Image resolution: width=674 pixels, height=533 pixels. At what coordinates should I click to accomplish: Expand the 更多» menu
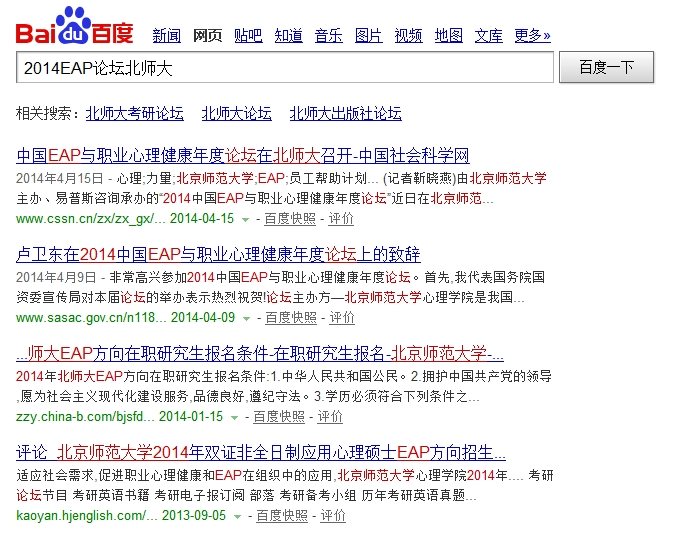click(532, 36)
